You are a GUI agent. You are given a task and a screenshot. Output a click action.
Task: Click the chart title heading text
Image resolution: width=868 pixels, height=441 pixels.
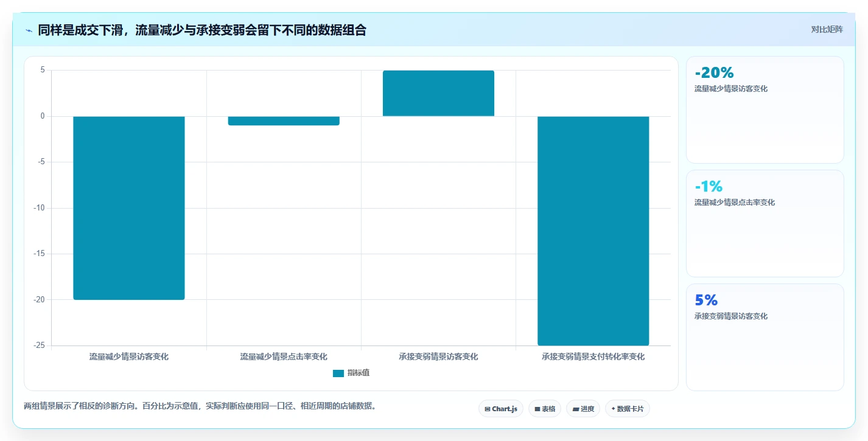(202, 30)
